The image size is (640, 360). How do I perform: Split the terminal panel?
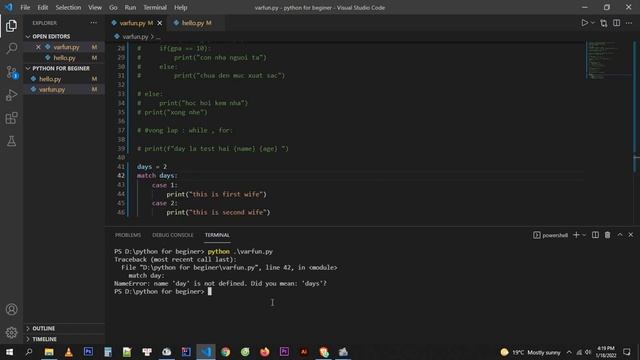coord(596,235)
